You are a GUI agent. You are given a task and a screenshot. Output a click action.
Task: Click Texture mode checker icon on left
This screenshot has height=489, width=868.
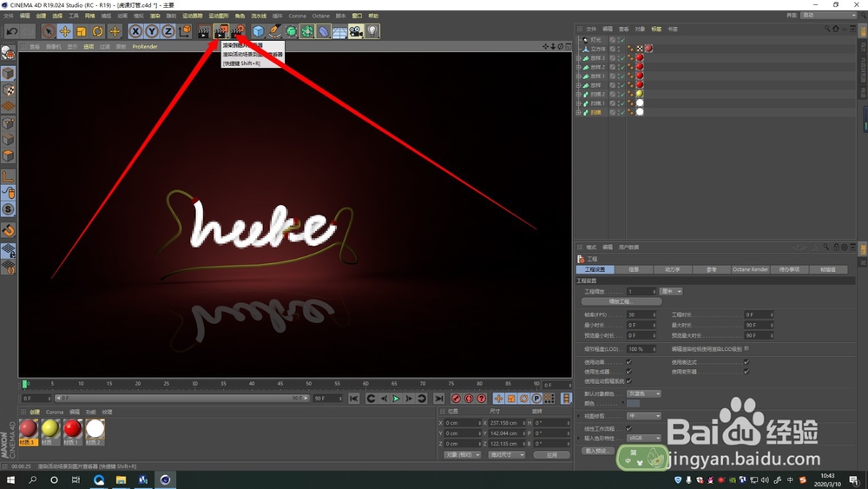click(x=9, y=89)
